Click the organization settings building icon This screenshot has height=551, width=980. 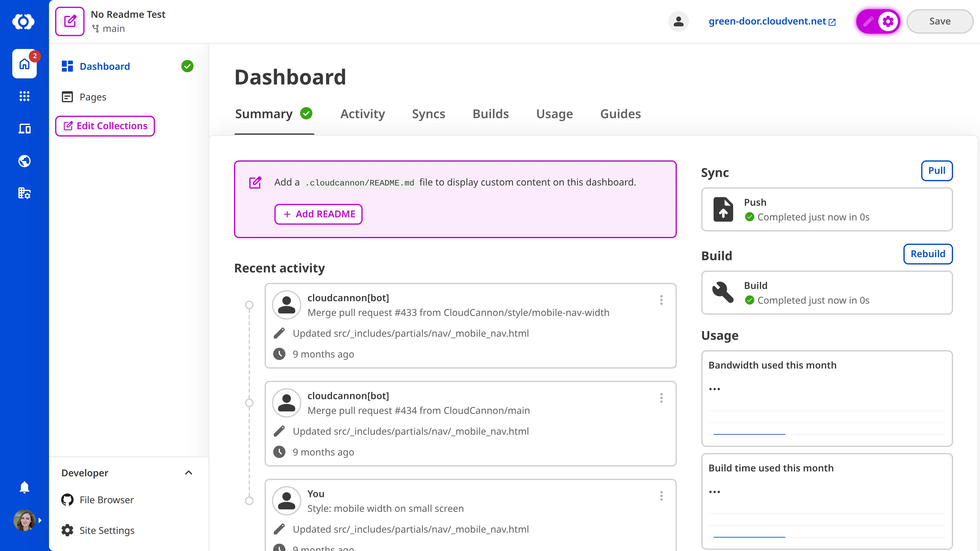pyautogui.click(x=24, y=193)
